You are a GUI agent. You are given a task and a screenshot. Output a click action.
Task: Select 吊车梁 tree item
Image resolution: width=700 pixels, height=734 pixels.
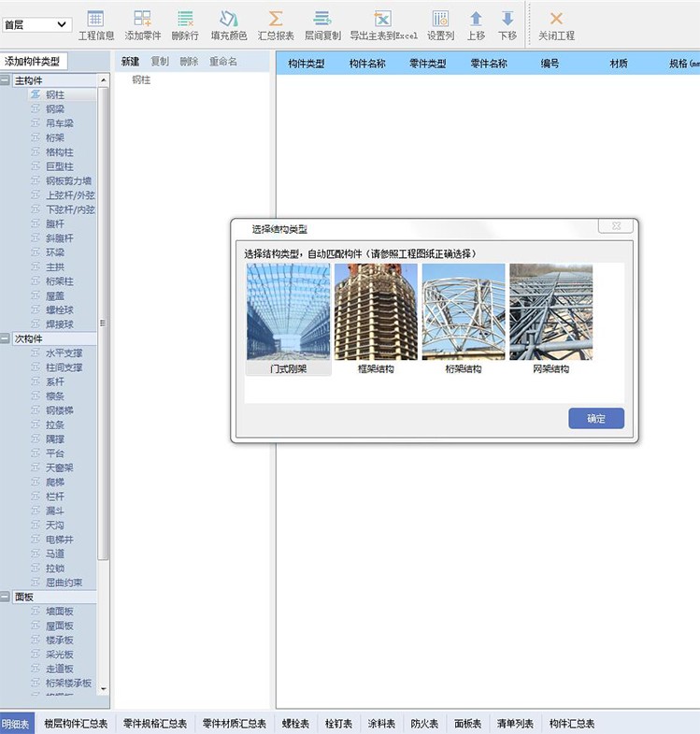(x=60, y=123)
